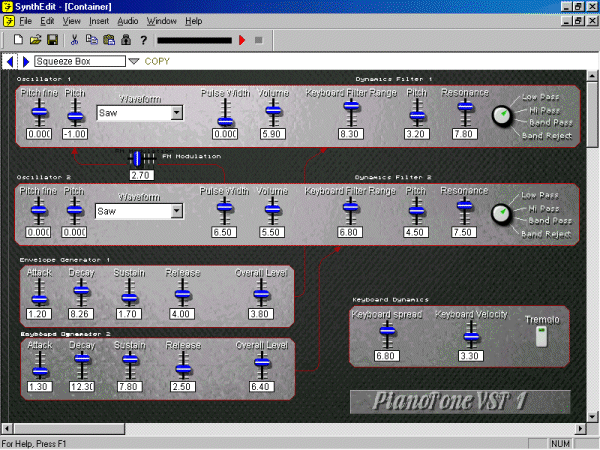Image resolution: width=600 pixels, height=450 pixels.
Task: Turn the Dynamics Filter 2 type knob
Action: [501, 213]
